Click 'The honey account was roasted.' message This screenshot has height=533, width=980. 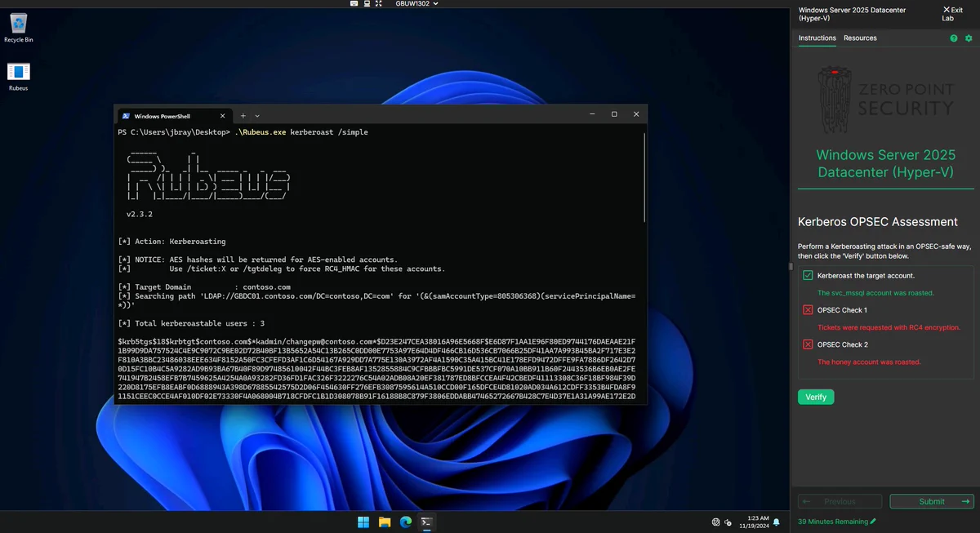(869, 362)
